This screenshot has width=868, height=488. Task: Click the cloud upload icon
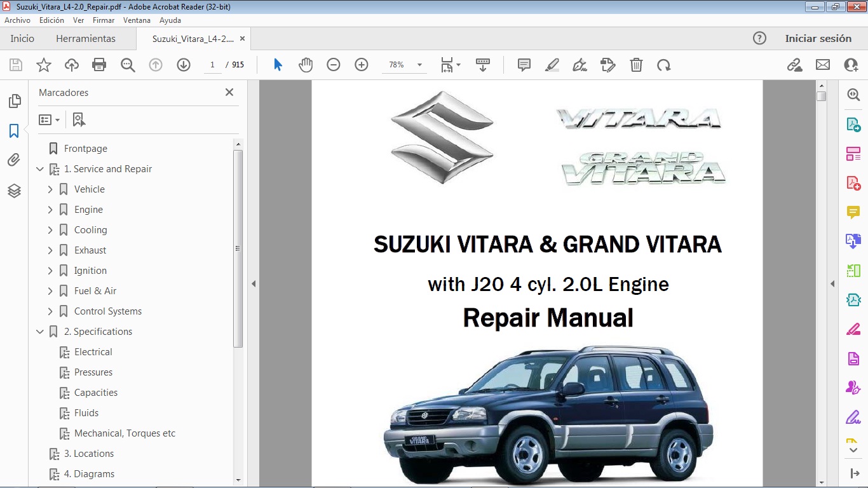tap(72, 65)
